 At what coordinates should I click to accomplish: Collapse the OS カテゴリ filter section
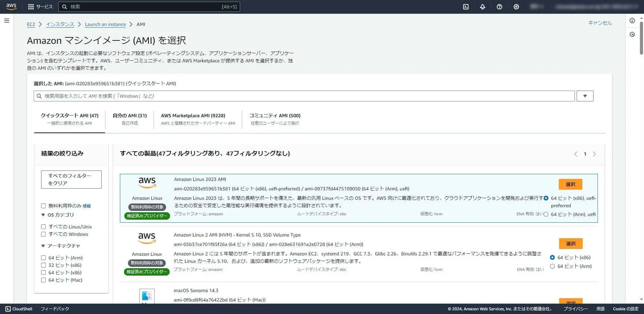point(43,215)
